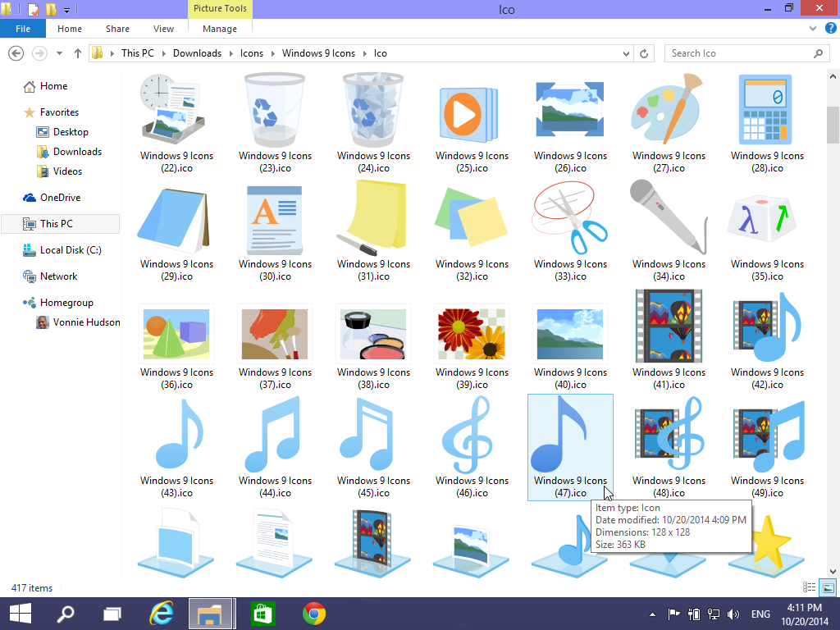Click inside the Search Ico box

[738, 52]
